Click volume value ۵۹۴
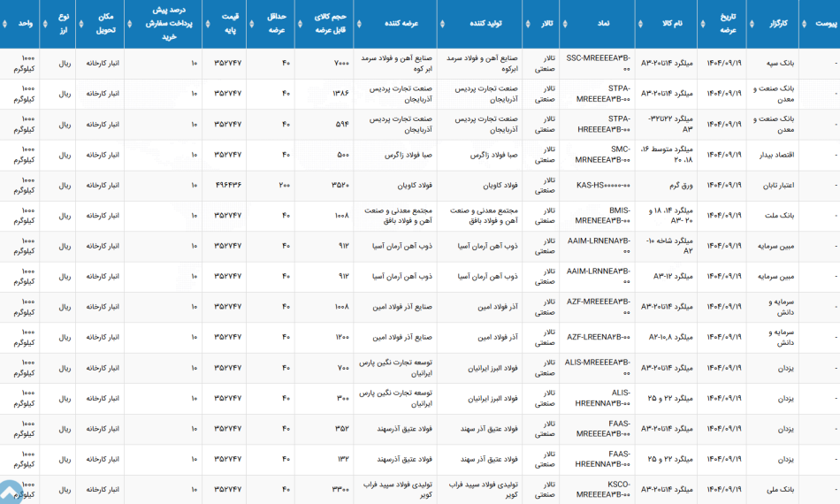The image size is (840, 504). tap(343, 125)
